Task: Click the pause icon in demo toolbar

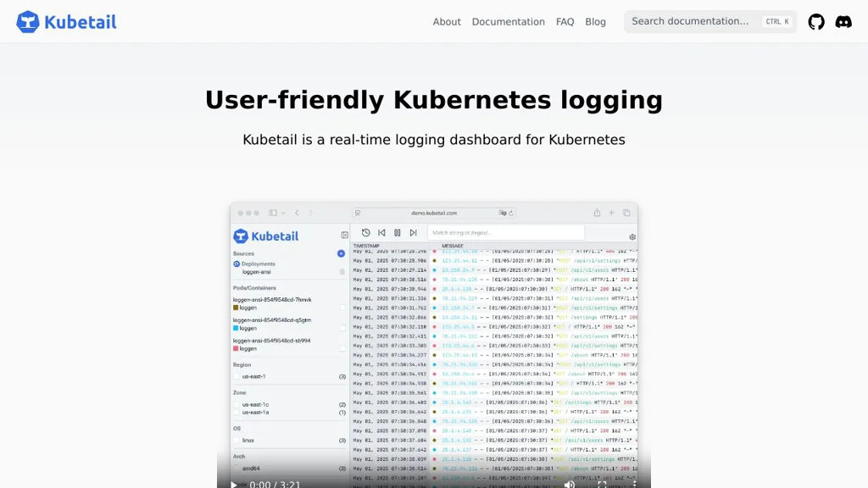Action: click(397, 233)
